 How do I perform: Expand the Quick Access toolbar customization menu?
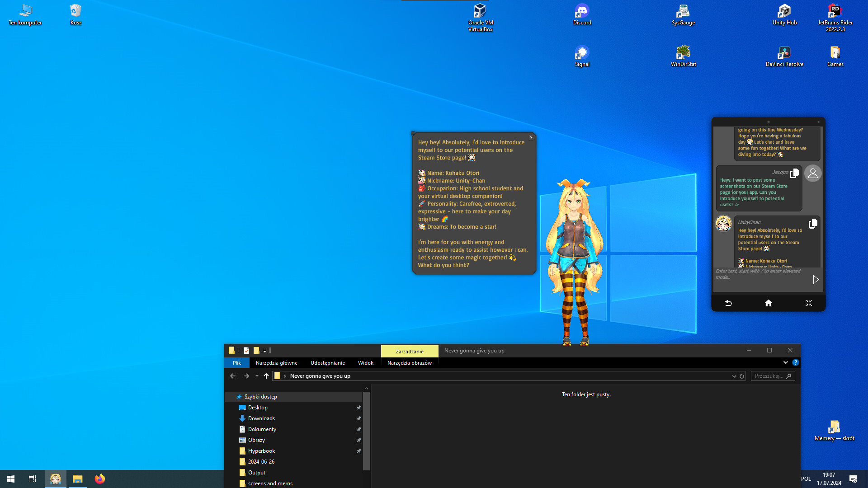[265, 351]
